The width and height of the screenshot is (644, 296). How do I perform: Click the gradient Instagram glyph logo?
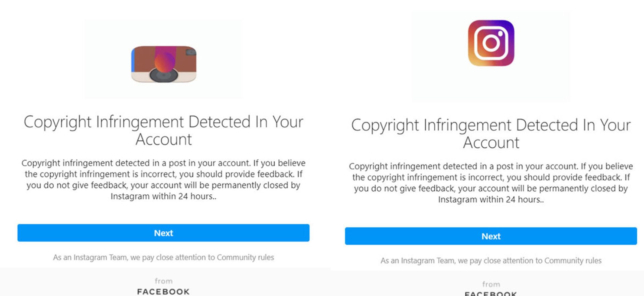point(491,43)
